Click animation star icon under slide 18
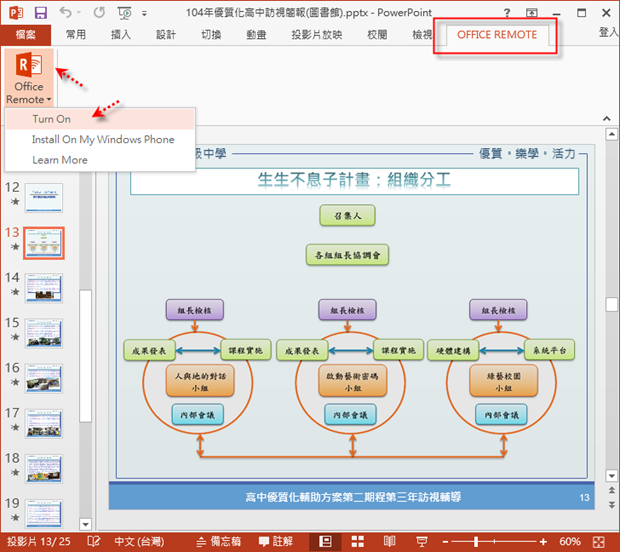 [x=15, y=472]
